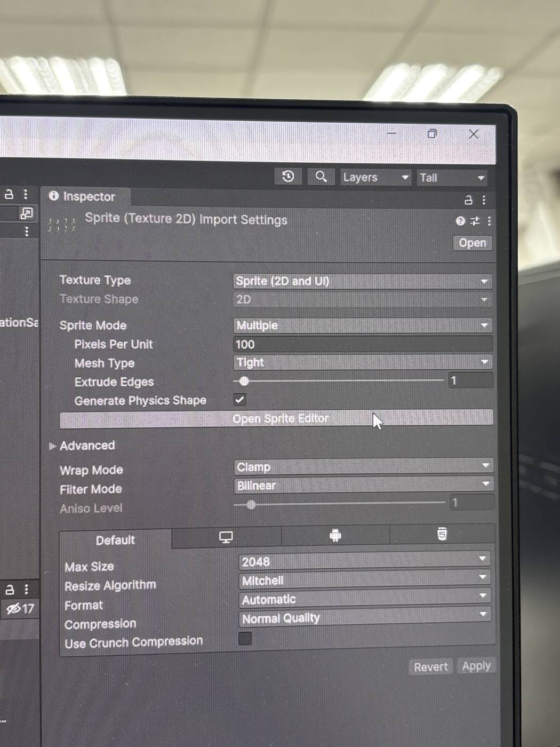Open the Format dropdown
The width and height of the screenshot is (560, 747).
[x=364, y=598]
